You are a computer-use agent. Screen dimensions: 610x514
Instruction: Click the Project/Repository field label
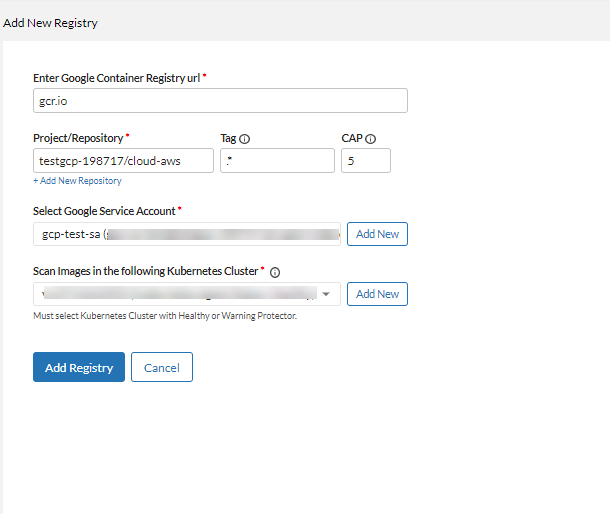pyautogui.click(x=78, y=138)
